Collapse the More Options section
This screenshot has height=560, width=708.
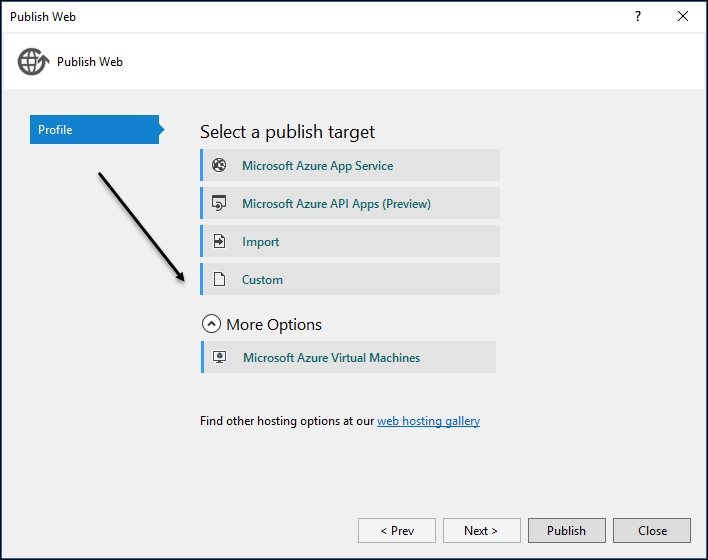211,324
